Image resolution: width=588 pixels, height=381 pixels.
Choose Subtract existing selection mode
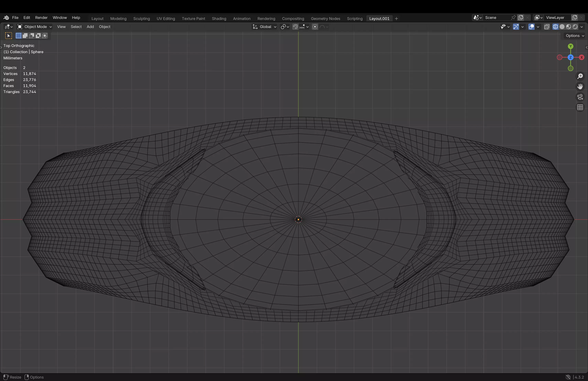point(32,36)
